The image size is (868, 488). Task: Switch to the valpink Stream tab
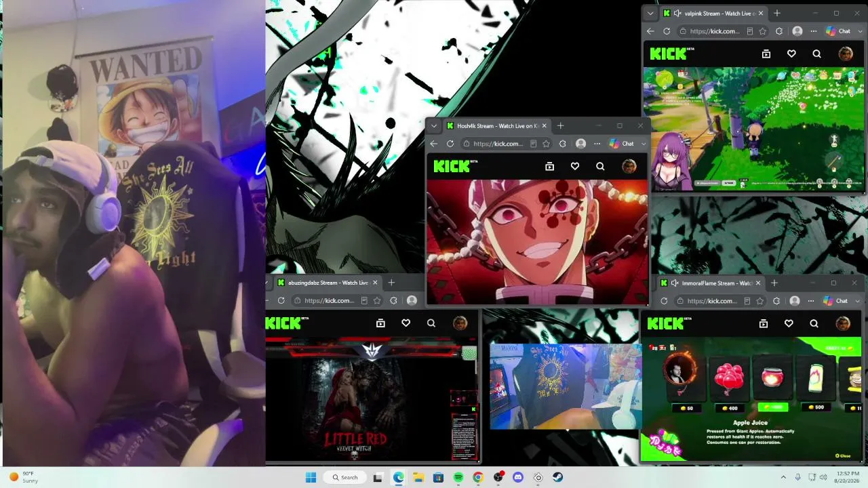click(713, 13)
